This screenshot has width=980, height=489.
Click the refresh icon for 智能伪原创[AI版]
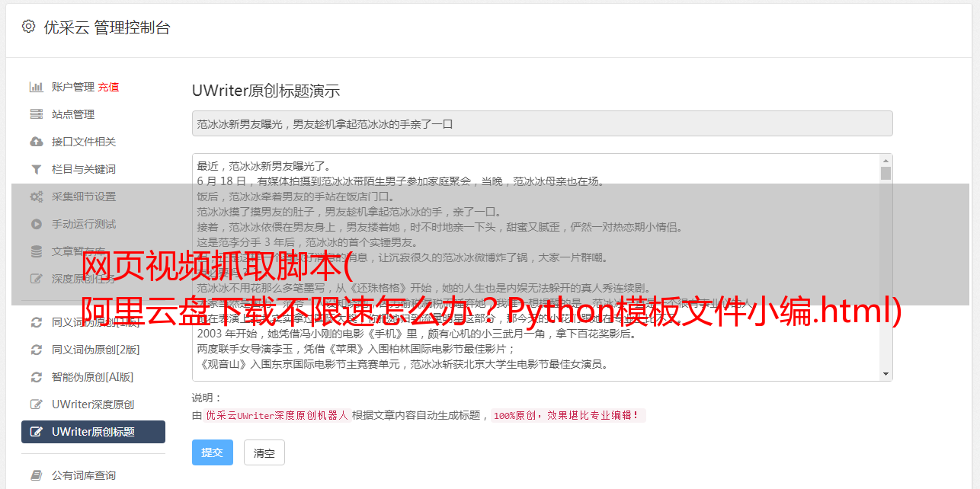click(36, 377)
